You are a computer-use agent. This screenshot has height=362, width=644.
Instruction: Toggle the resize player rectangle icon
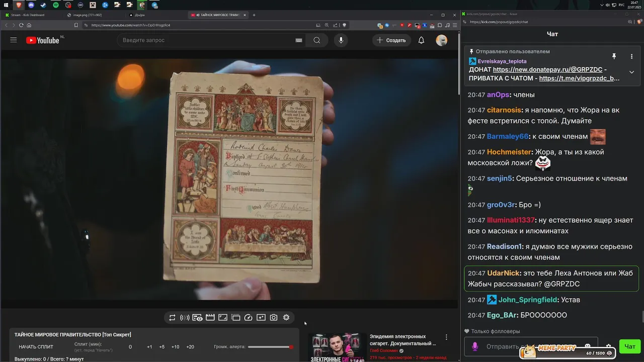223,317
